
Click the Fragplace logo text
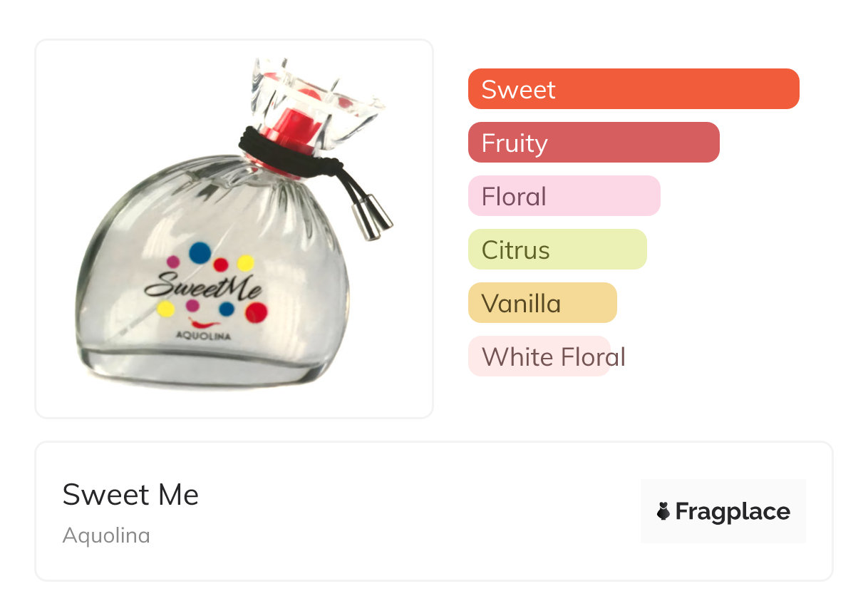point(733,511)
